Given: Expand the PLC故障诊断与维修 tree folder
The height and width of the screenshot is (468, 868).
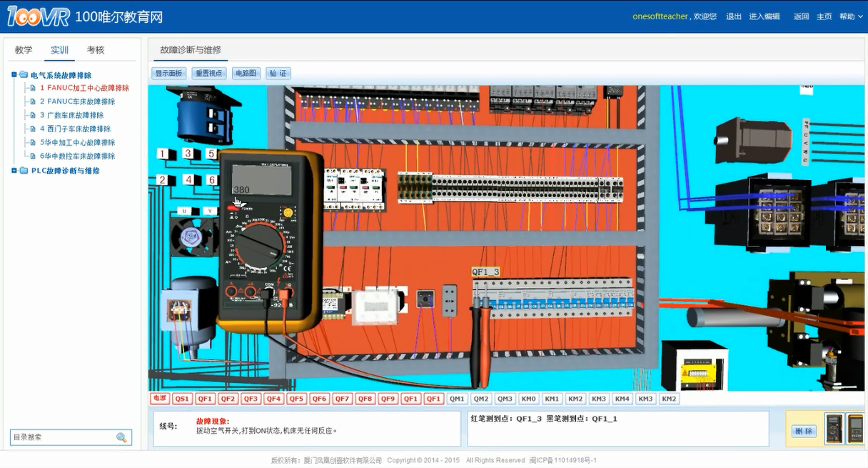Looking at the screenshot, I should 14,171.
